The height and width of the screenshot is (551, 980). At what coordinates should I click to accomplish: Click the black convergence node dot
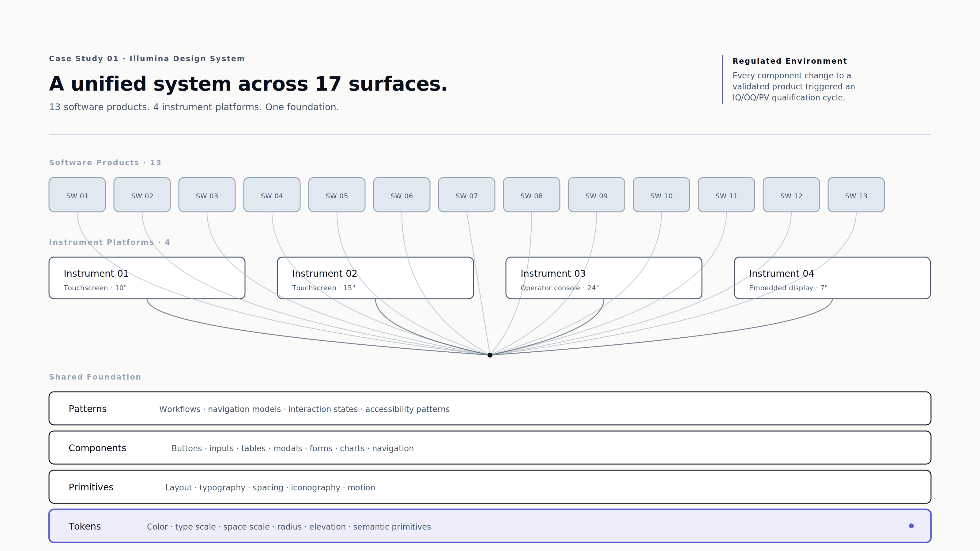pyautogui.click(x=490, y=355)
